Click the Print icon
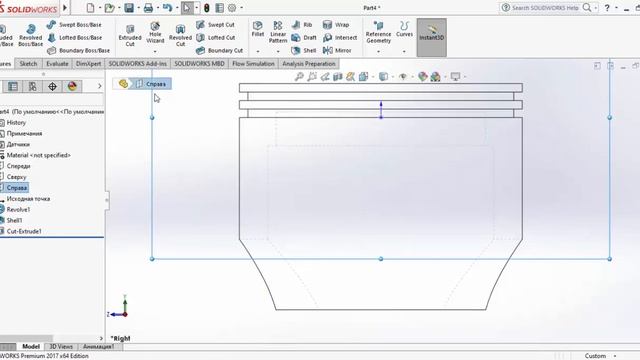This screenshot has width=640, height=360. [x=148, y=8]
